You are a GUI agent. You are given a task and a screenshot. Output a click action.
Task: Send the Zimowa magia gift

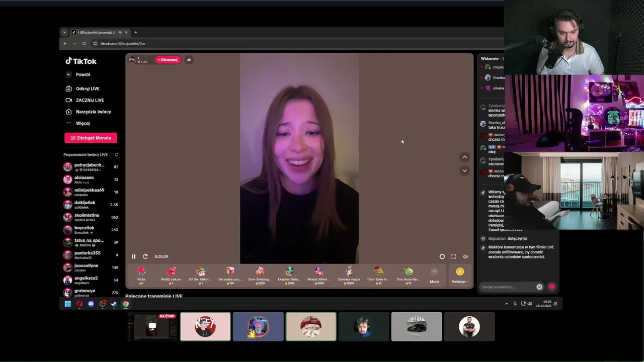pos(349,276)
